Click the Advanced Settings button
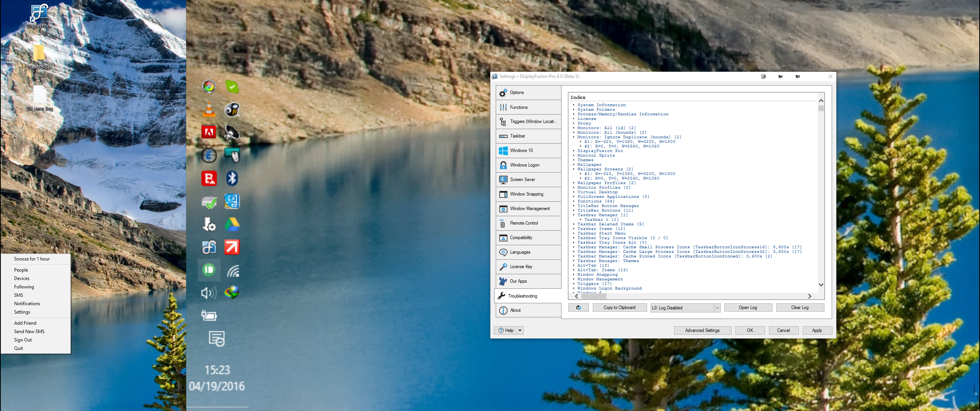This screenshot has width=980, height=411. pyautogui.click(x=702, y=330)
